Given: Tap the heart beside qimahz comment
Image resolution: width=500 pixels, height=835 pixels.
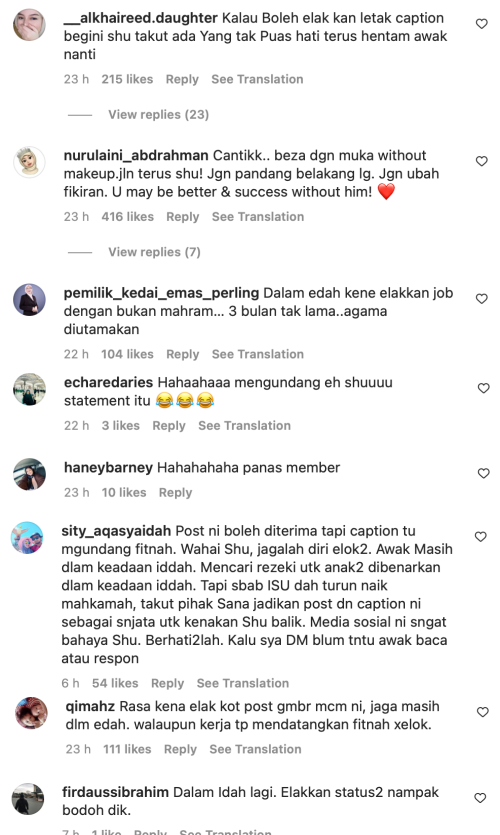Looking at the screenshot, I should tap(482, 712).
